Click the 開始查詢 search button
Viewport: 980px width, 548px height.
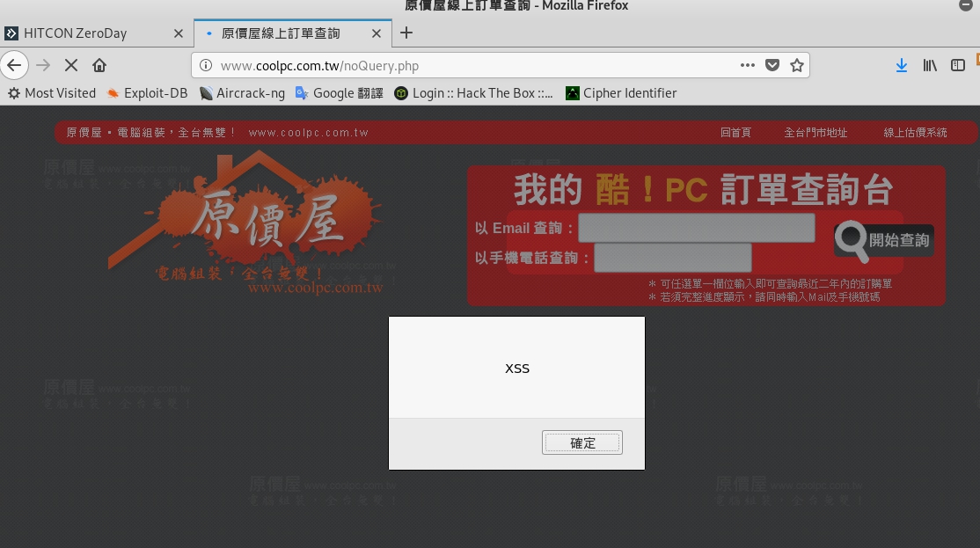[x=884, y=240]
